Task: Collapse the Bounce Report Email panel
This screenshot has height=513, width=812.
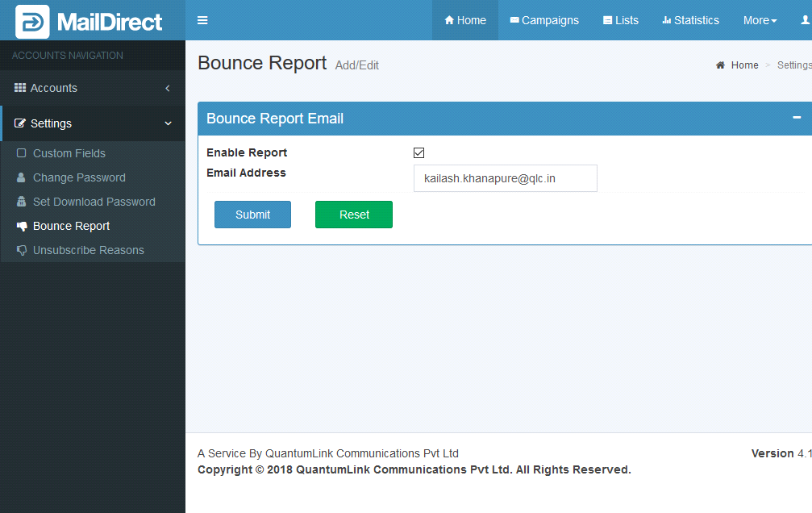Action: (x=797, y=118)
